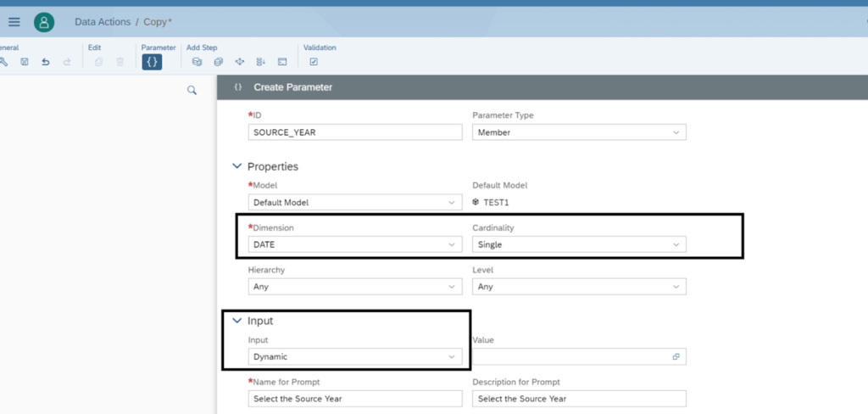The width and height of the screenshot is (868, 414).
Task: Open the Parameter Type dropdown showing Member
Action: [579, 132]
